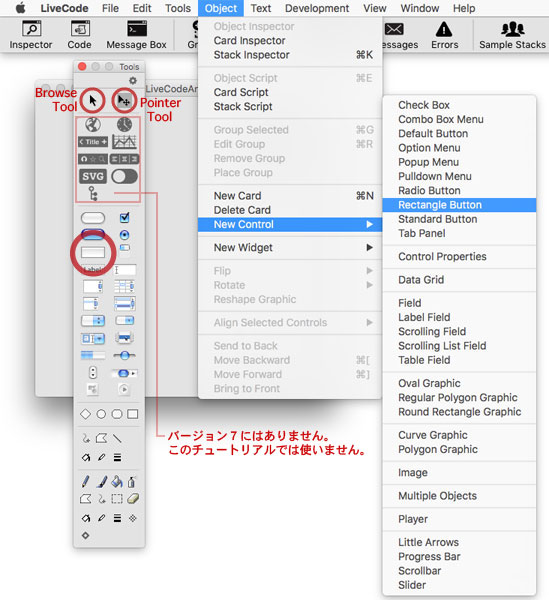Pick the Header Bar widget labeled Title

[x=93, y=142]
